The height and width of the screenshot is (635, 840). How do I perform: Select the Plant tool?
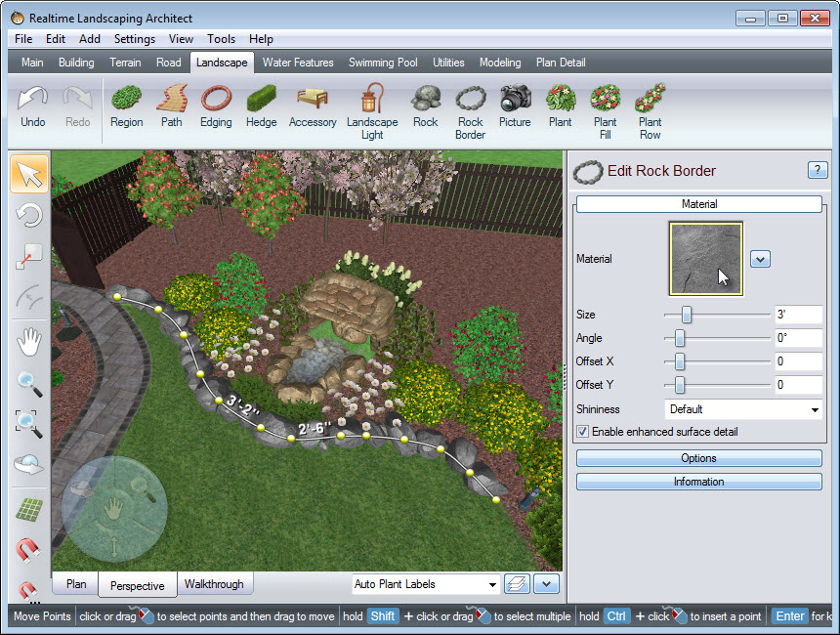pyautogui.click(x=561, y=106)
